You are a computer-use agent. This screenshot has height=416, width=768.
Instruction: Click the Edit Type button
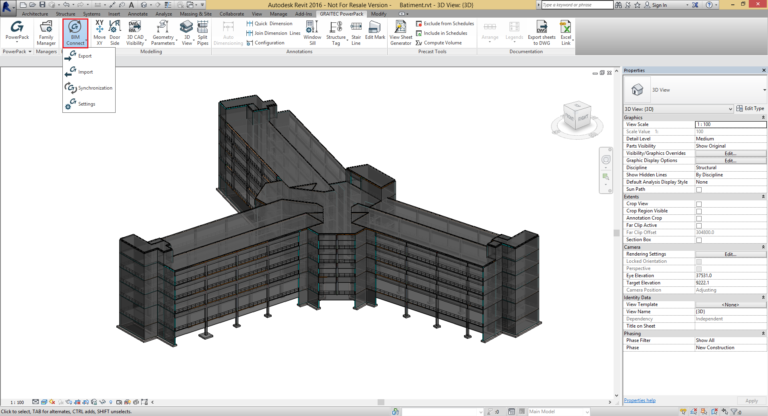coord(750,108)
